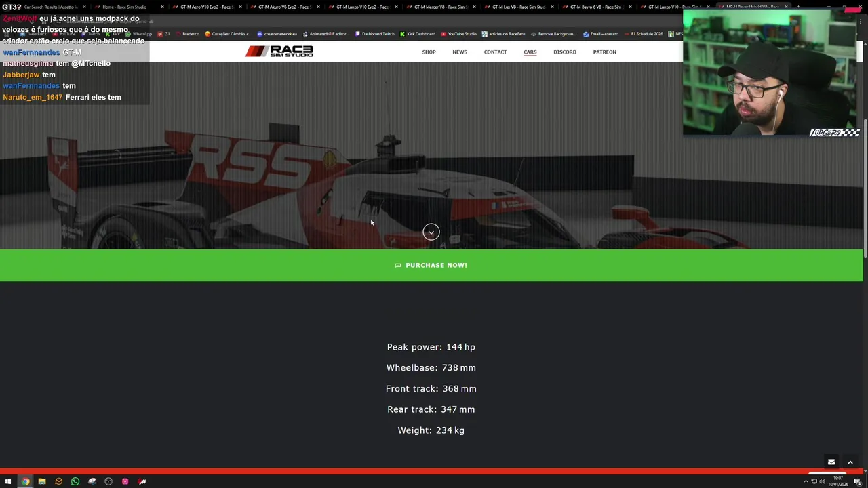Switch to the GT-M Bayro 6 V8 tab
Viewport: 868px width, 488px height.
coord(595,7)
